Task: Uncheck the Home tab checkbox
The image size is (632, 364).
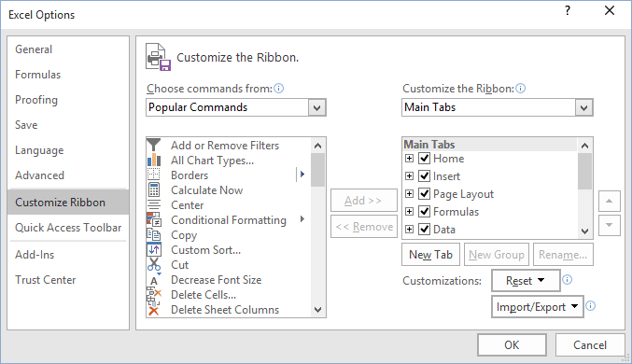Action: click(x=424, y=158)
